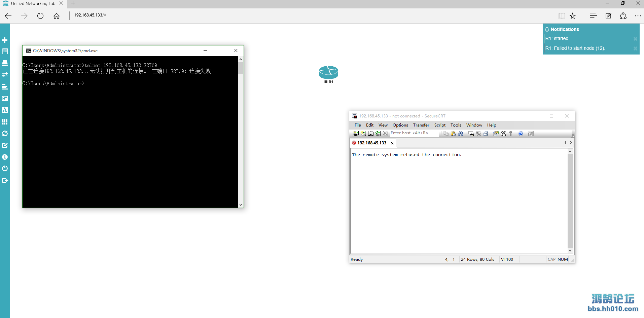Image resolution: width=644 pixels, height=318 pixels.
Task: Open File menu in SecureCRT
Action: point(358,125)
